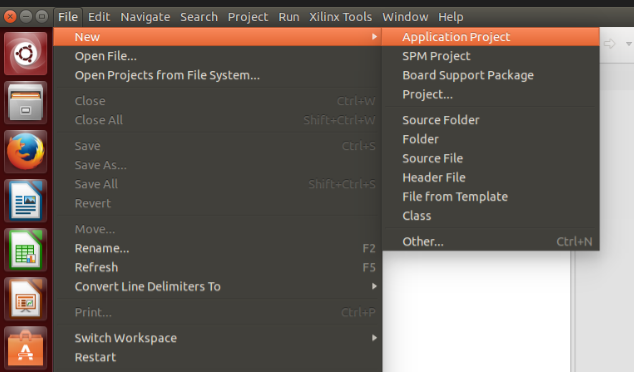Open the Navigate menu

click(145, 17)
